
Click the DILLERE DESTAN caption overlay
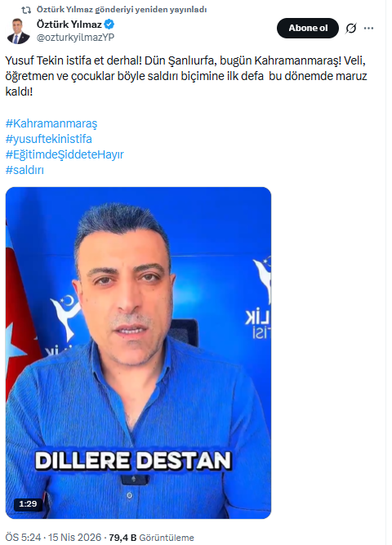[133, 461]
